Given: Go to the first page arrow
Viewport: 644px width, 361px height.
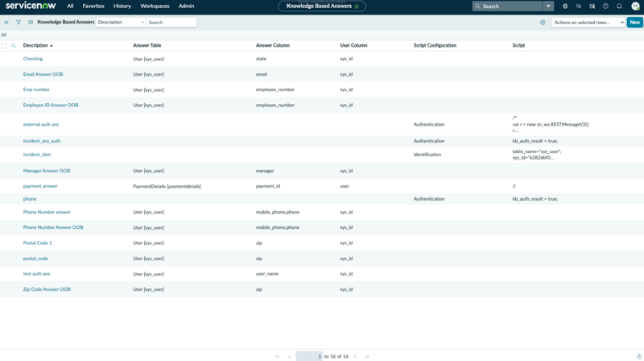Looking at the screenshot, I should click(277, 356).
